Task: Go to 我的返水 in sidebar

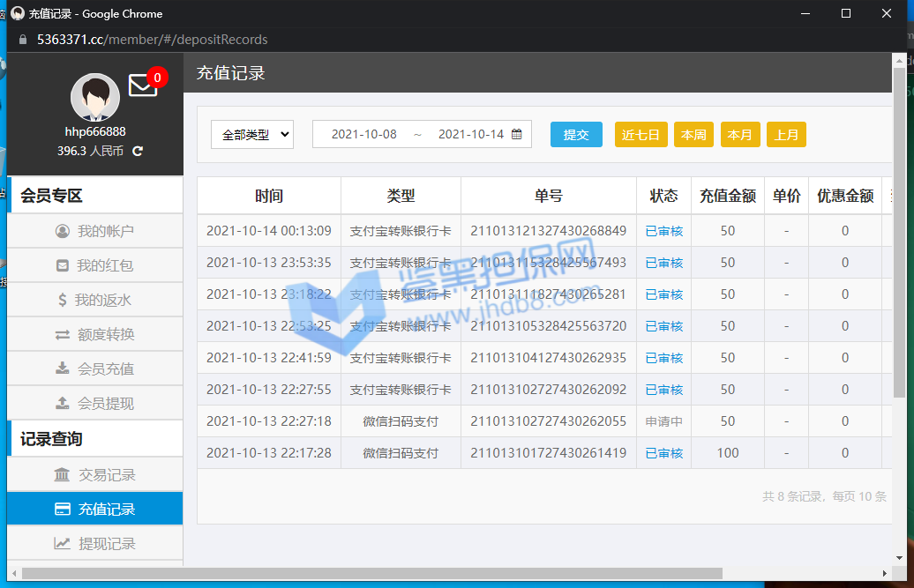Action: point(95,300)
